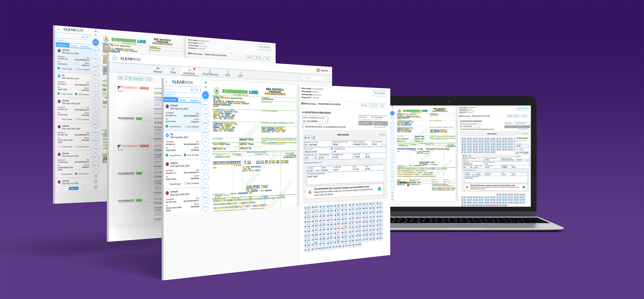Open the HTS code external link icon
This screenshot has height=299, width=644.
(x=331, y=149)
